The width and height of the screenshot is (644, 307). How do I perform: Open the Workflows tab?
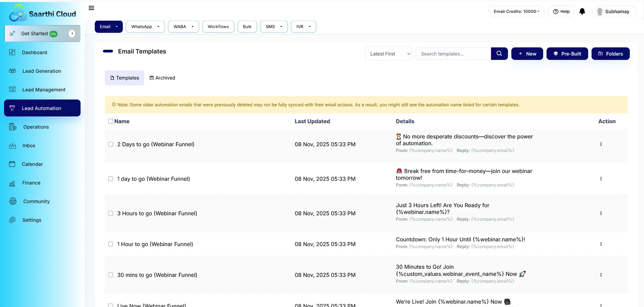pos(218,27)
